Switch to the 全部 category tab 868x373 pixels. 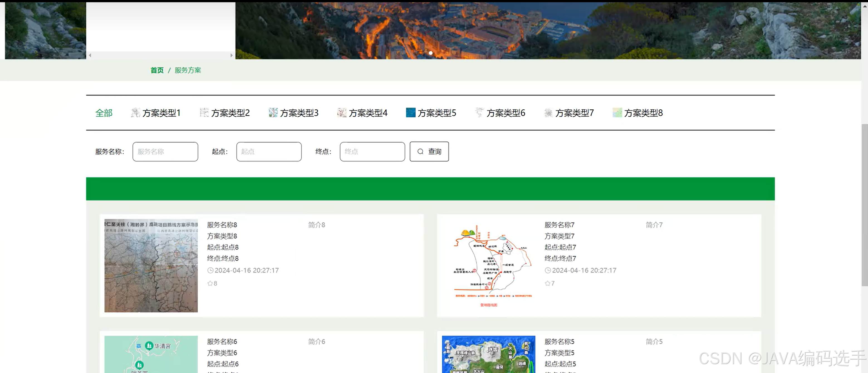(104, 113)
